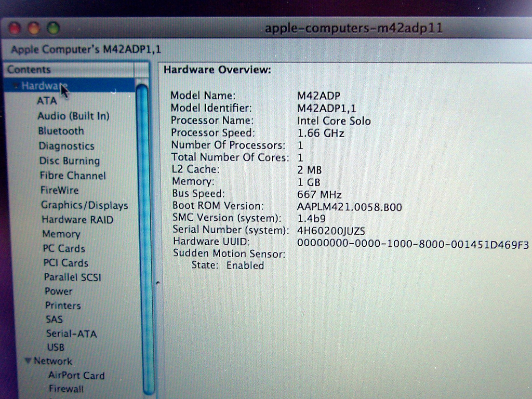Open the Bluetooth hardware section

[x=61, y=131]
